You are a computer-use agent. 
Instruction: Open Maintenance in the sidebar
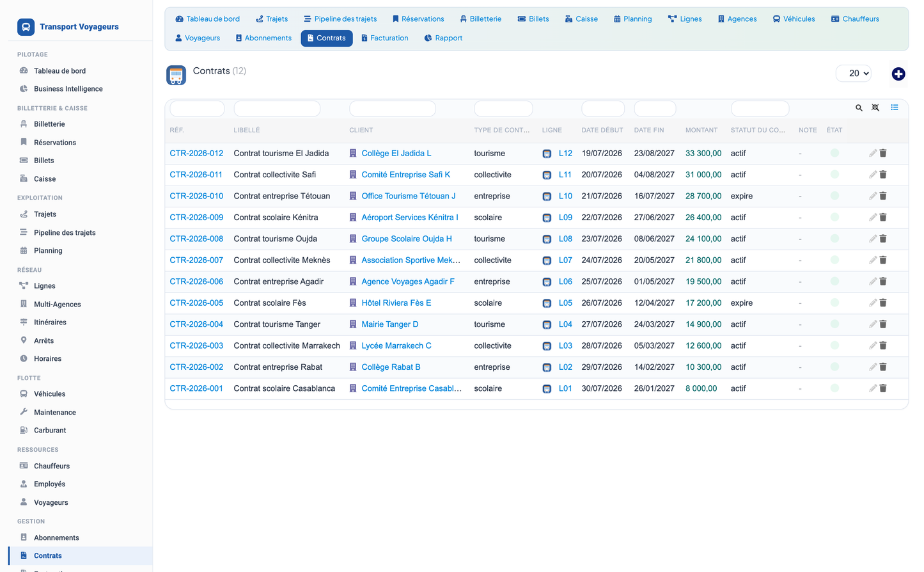55,413
